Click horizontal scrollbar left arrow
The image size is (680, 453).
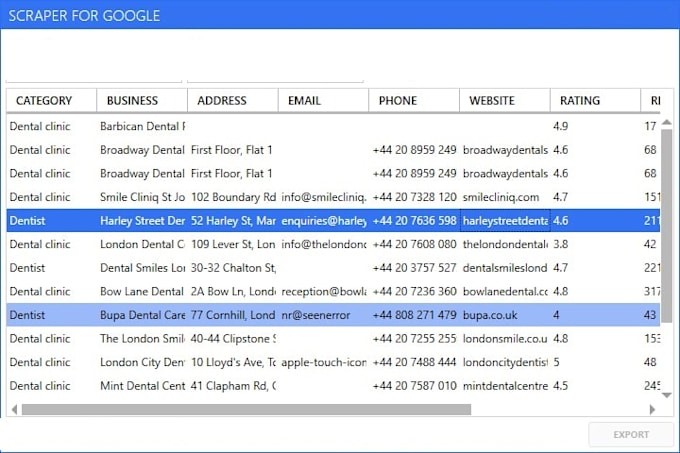(14, 409)
